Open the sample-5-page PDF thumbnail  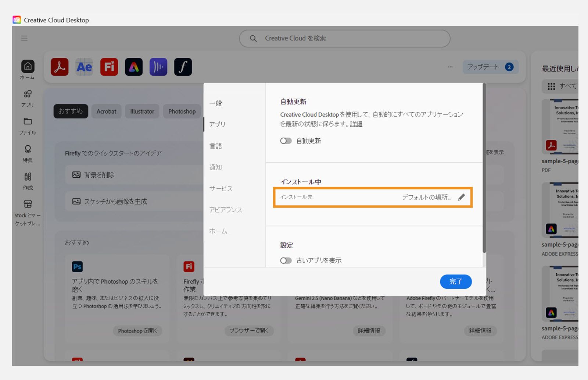coord(560,127)
